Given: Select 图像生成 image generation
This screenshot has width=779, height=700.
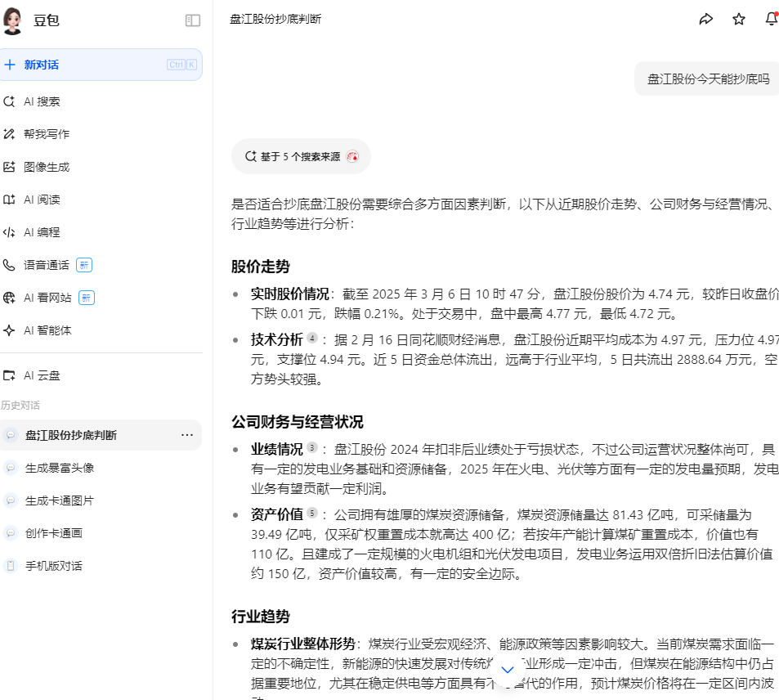Looking at the screenshot, I should tap(46, 167).
